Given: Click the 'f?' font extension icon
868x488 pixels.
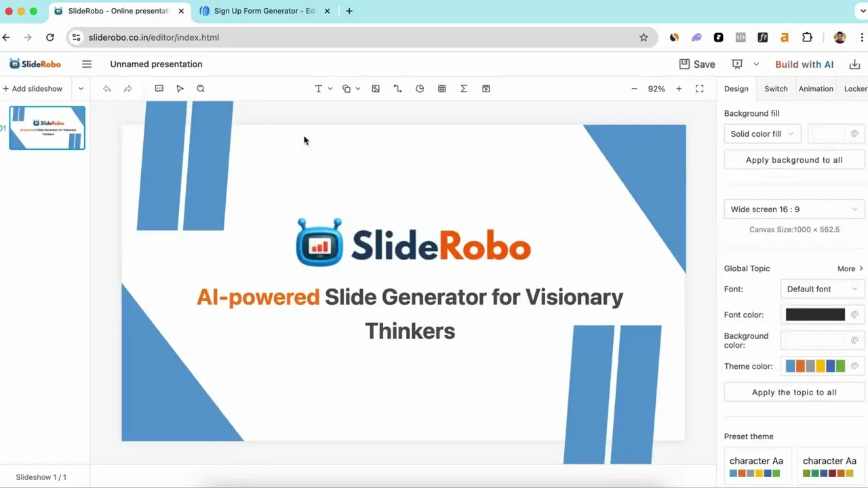Looking at the screenshot, I should [x=763, y=37].
